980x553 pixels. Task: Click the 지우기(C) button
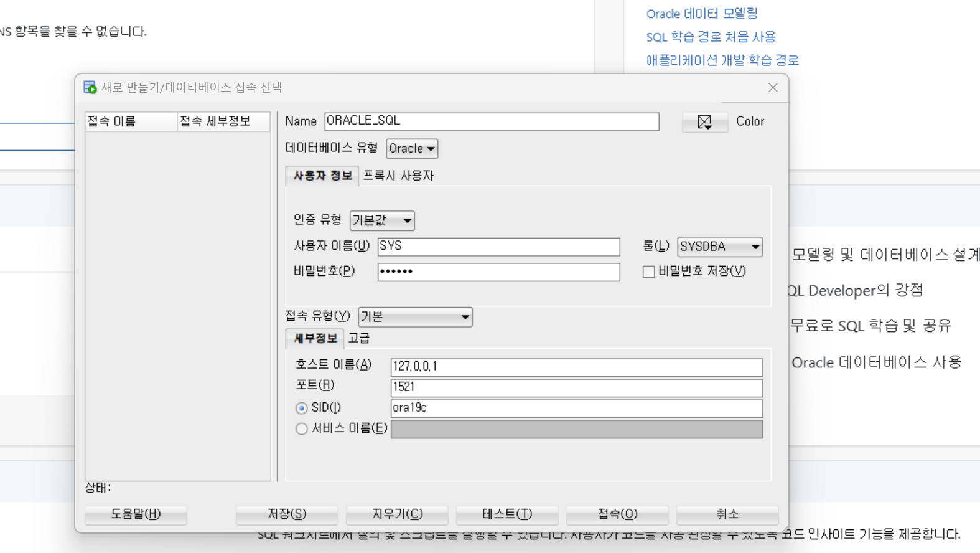[397, 514]
